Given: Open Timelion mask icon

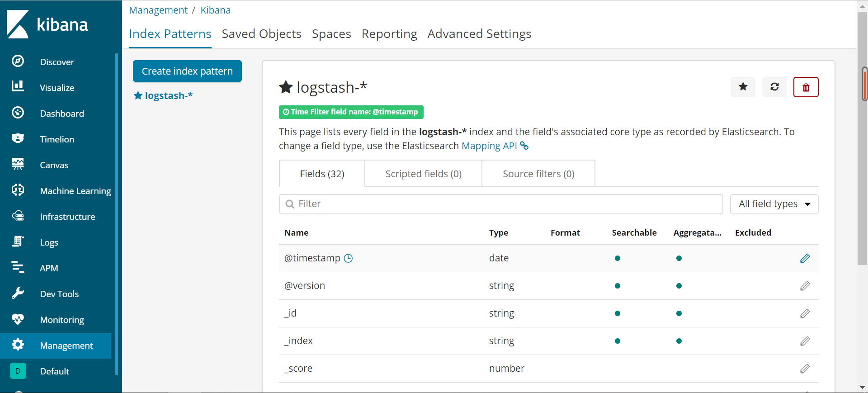Looking at the screenshot, I should [x=18, y=138].
